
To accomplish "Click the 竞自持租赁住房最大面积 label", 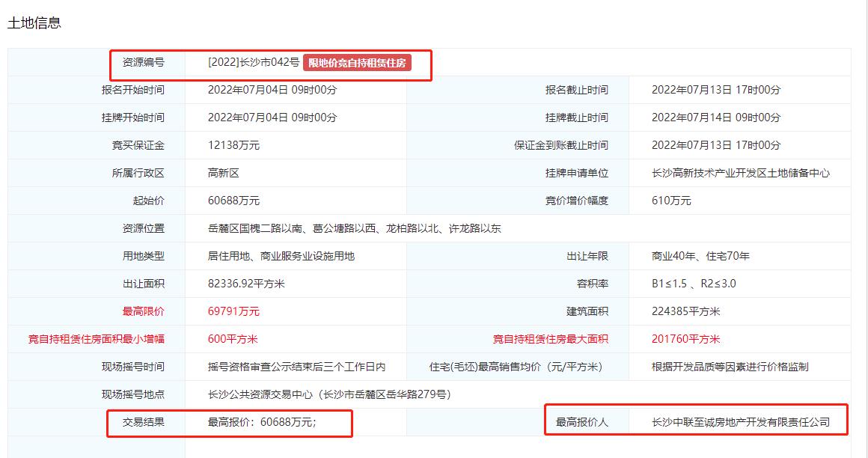I will tap(550, 339).
